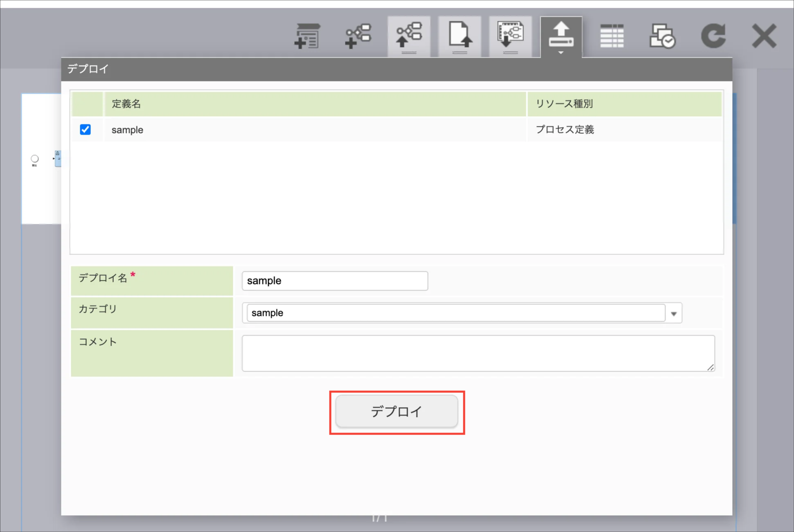Expand the カテゴリ dropdown arrow
Image resolution: width=794 pixels, height=532 pixels.
click(x=674, y=313)
